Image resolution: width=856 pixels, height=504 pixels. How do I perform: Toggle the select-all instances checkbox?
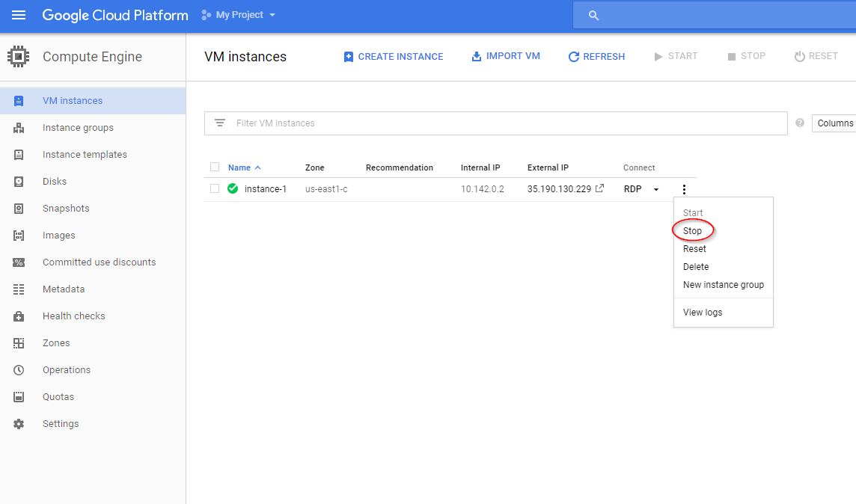pyautogui.click(x=215, y=167)
